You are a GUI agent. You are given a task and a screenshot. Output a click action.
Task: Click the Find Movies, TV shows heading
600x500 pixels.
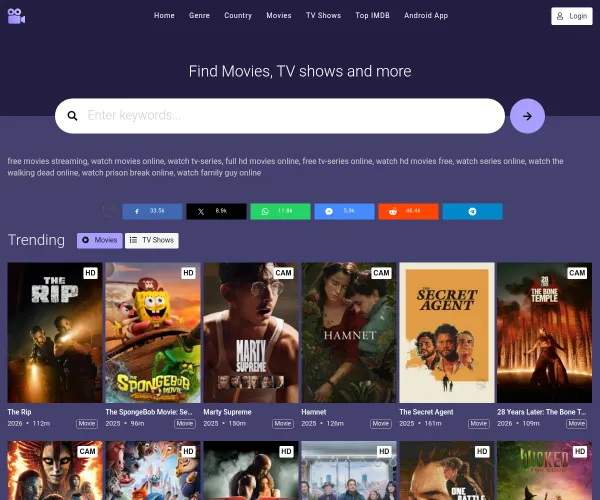(300, 72)
